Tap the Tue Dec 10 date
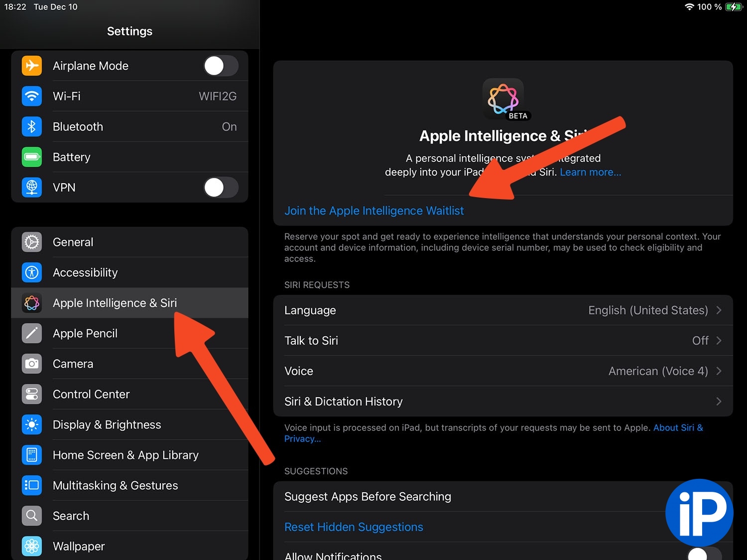The image size is (747, 560). coord(55,7)
